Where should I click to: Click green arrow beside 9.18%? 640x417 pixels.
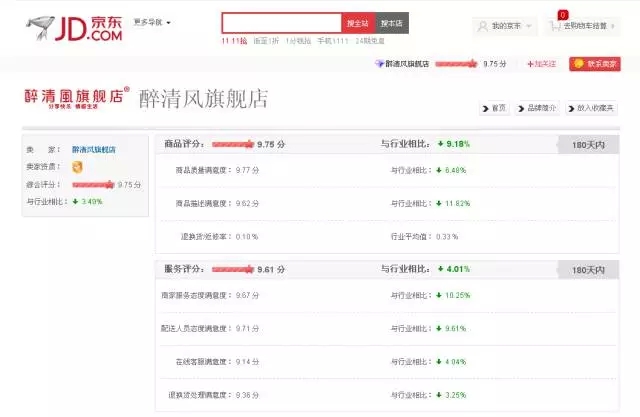440,144
